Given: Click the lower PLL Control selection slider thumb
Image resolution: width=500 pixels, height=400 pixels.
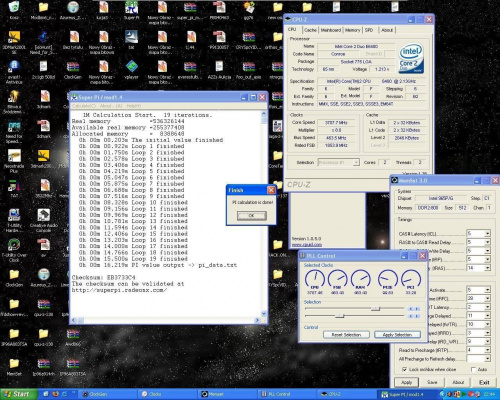Looking at the screenshot, I should point(339,316).
